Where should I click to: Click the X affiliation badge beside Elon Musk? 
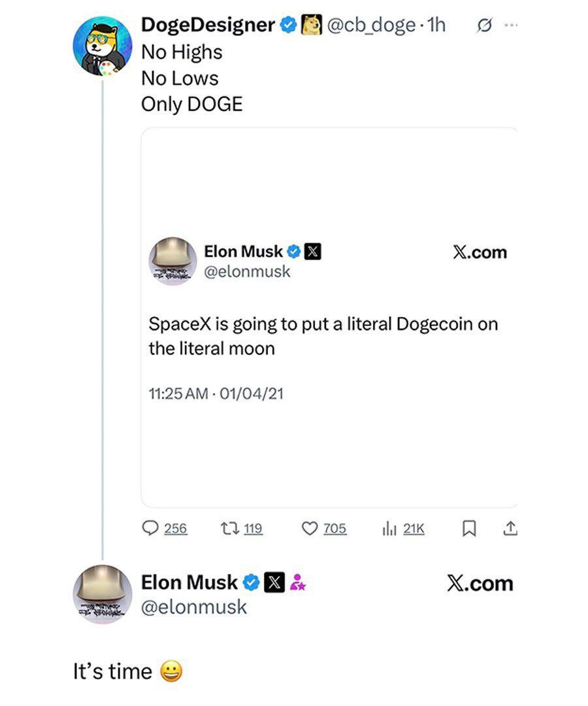click(x=274, y=582)
